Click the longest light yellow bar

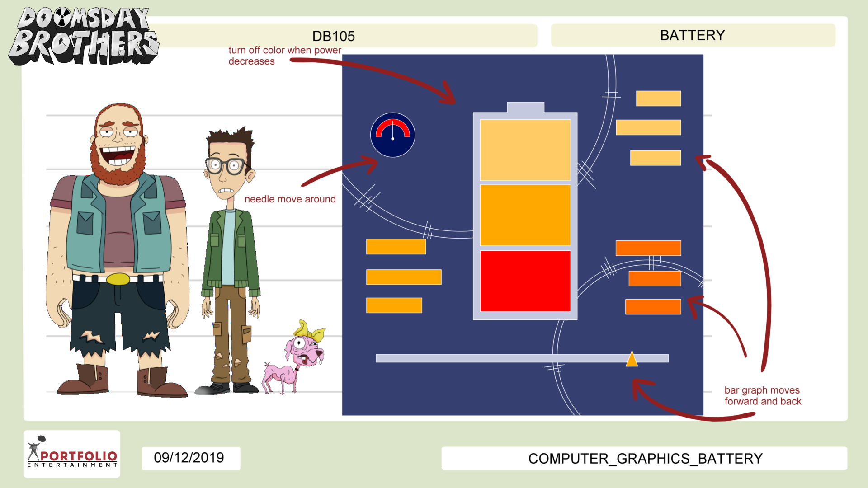point(648,127)
